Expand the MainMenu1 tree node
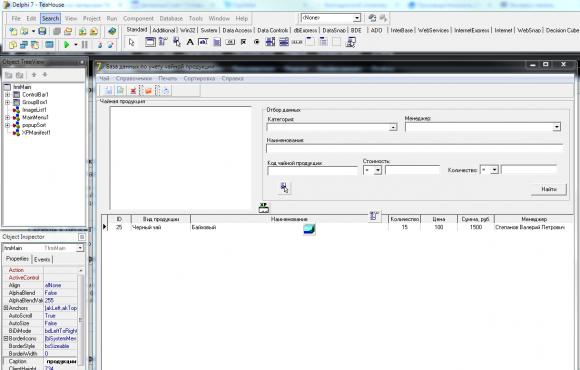Screen dimensions: 580x370 click(x=7, y=117)
